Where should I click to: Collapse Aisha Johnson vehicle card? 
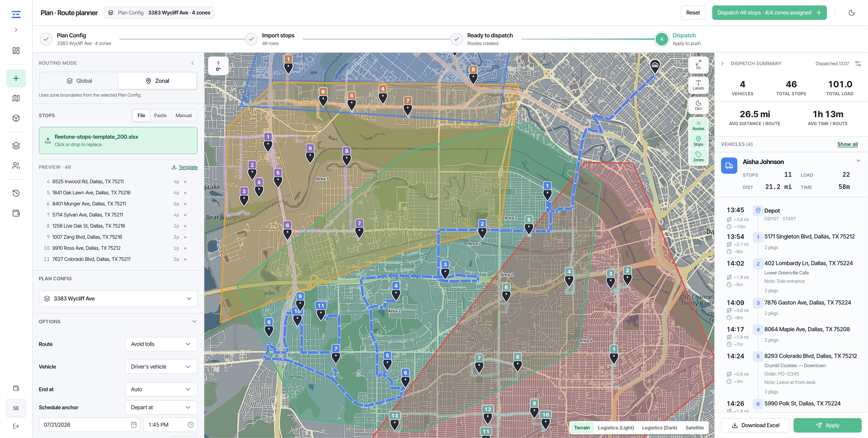[x=858, y=161]
